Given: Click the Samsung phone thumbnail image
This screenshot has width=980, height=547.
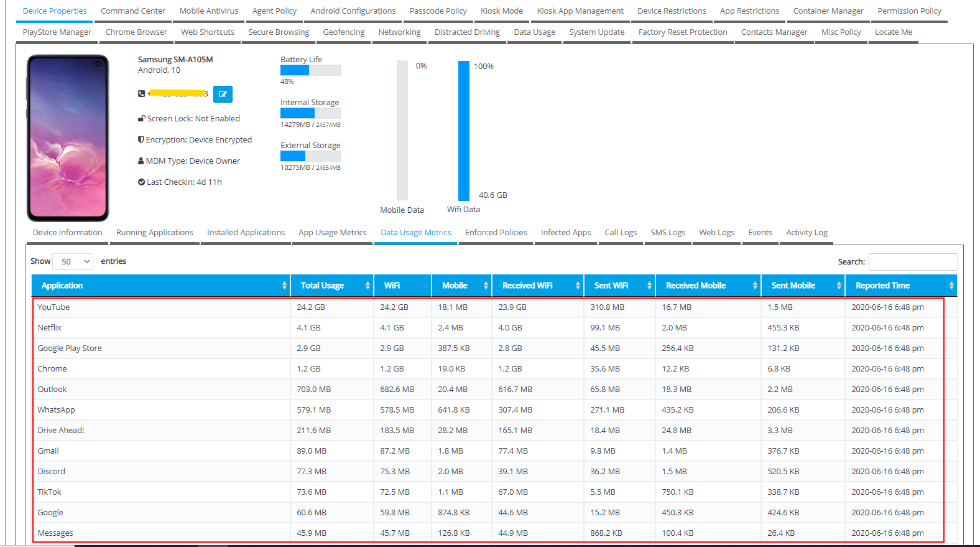Looking at the screenshot, I should pos(68,138).
